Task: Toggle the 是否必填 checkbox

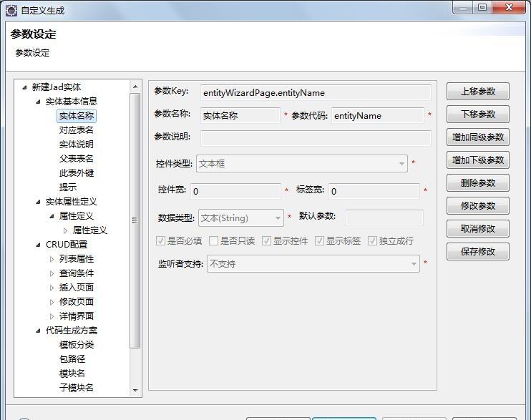Action: [x=160, y=241]
